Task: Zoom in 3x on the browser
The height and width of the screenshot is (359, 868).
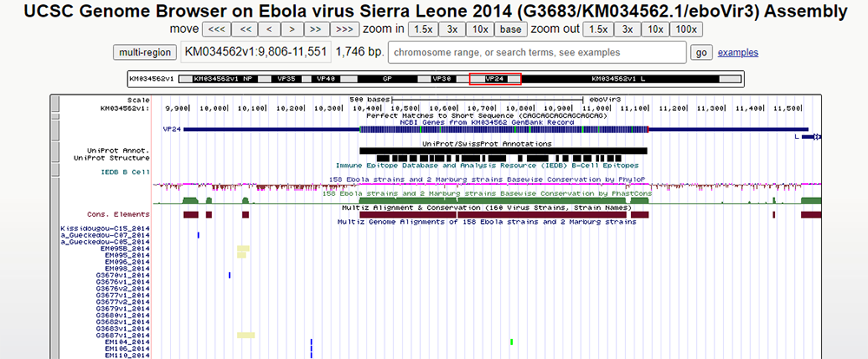Action: (x=452, y=29)
